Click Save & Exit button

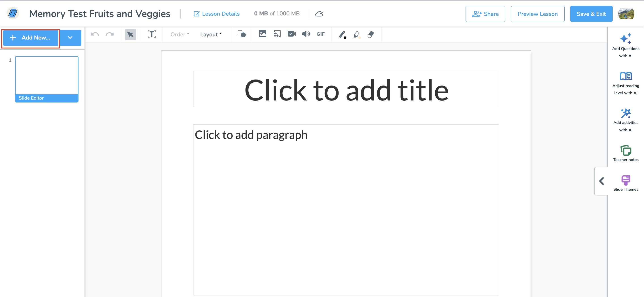point(591,14)
